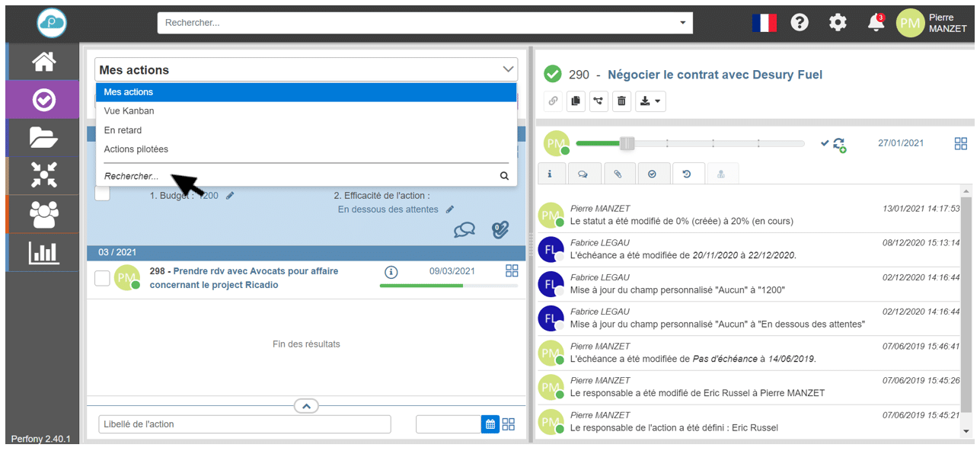980x451 pixels.
Task: Open the settings gear icon
Action: 838,23
